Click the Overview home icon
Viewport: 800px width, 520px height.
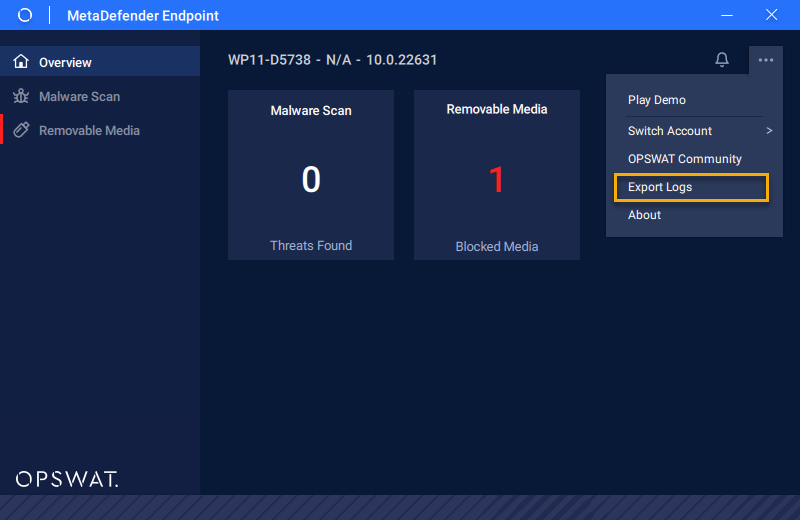click(21, 61)
